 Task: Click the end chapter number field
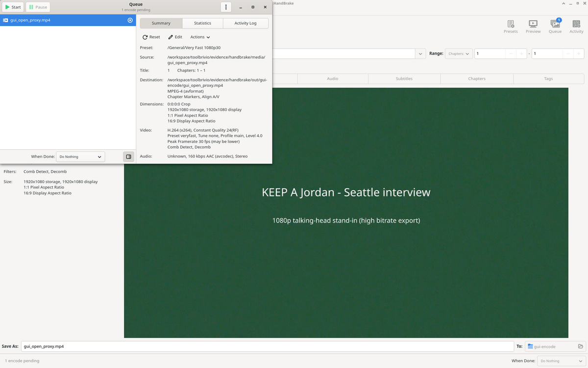tap(547, 53)
